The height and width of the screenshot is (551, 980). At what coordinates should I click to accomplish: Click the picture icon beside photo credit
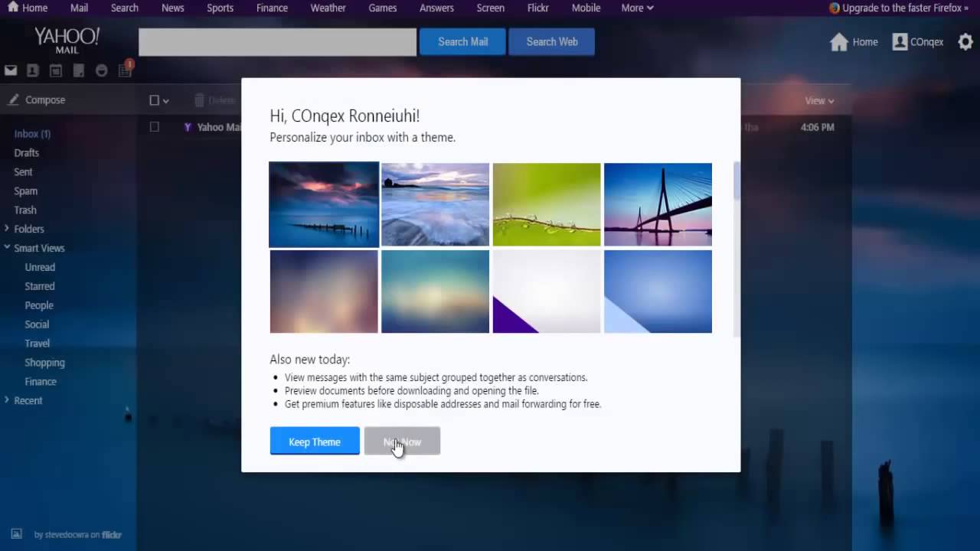click(x=16, y=534)
